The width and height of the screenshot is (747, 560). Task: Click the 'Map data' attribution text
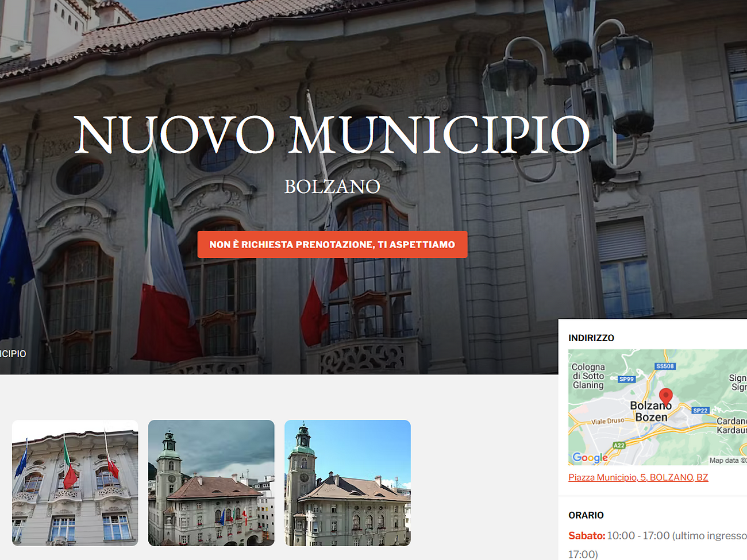point(726,460)
